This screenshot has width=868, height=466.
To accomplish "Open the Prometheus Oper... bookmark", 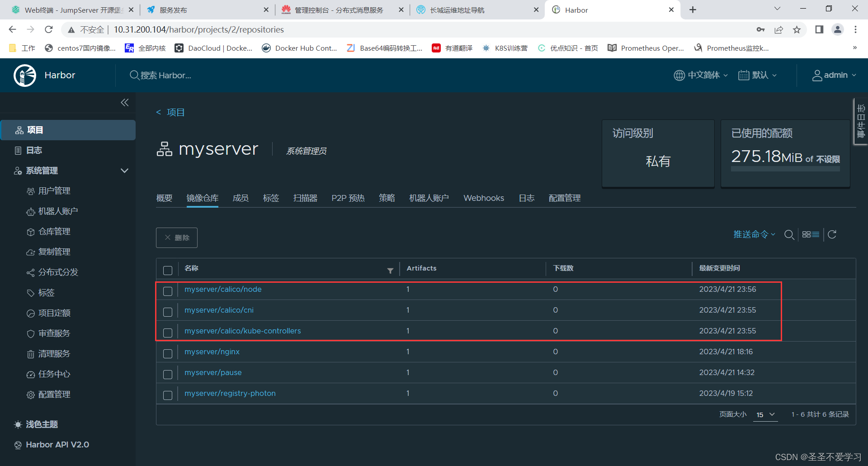I will click(x=646, y=48).
